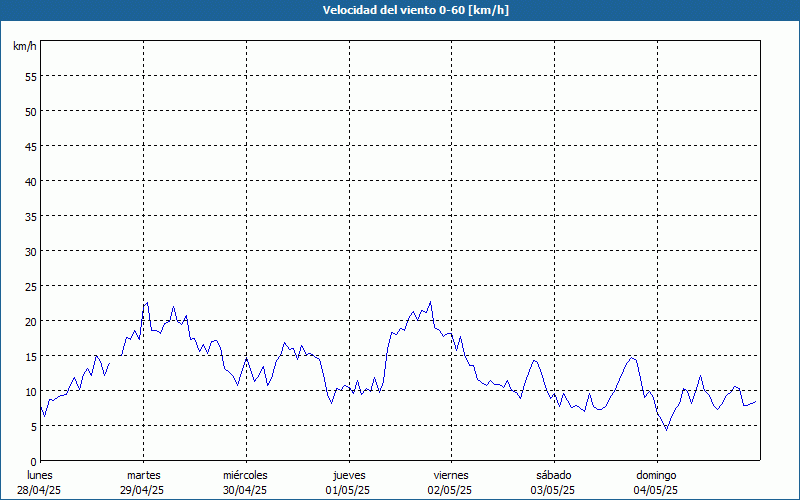Click the 'jueves' day label
Viewport: 800px width, 500px height.
[x=349, y=475]
